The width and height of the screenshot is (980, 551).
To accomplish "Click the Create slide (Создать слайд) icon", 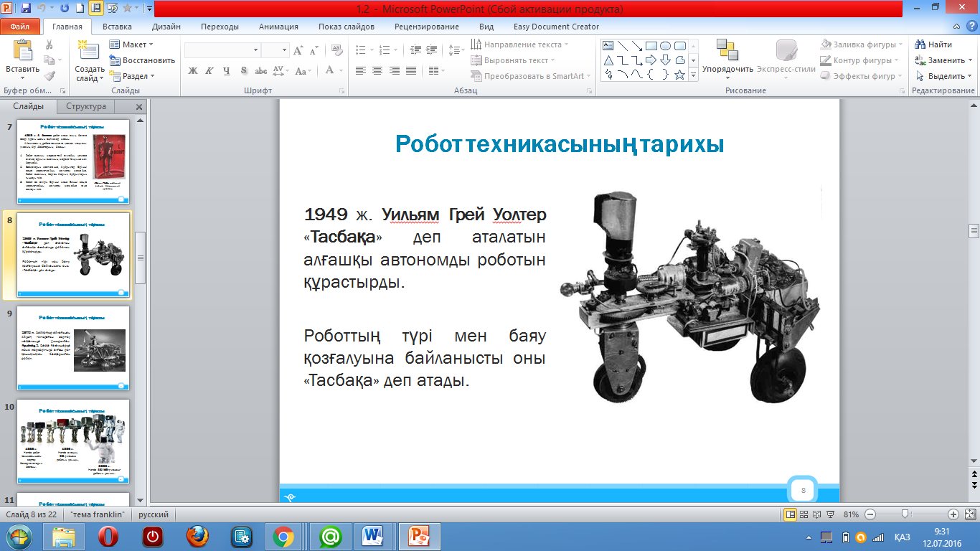I will (x=89, y=52).
